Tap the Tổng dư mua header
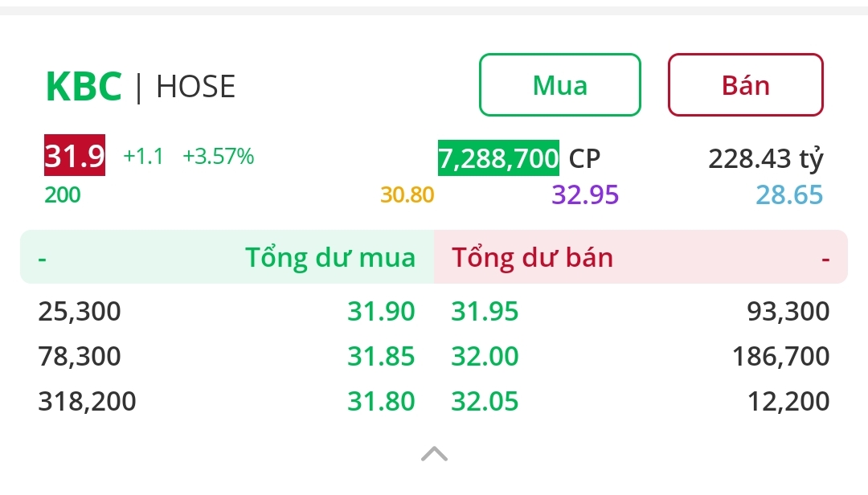Image resolution: width=868 pixels, height=495 pixels. (x=330, y=257)
